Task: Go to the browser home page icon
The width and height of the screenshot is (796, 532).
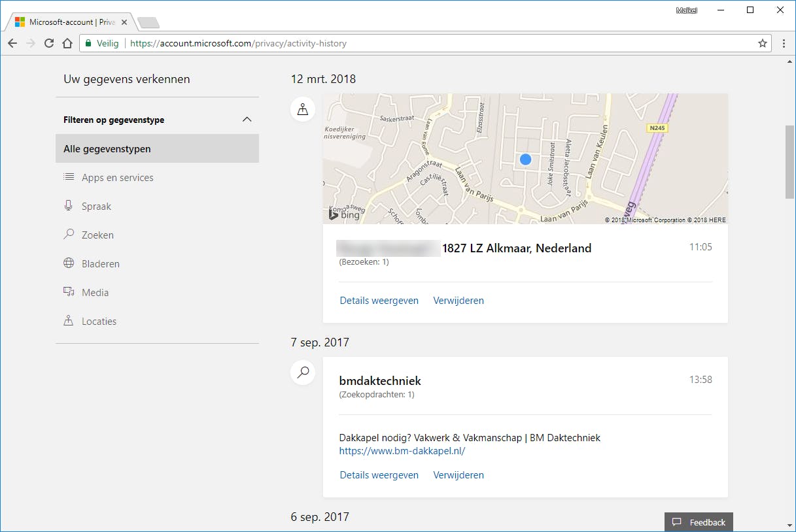Action: point(67,44)
